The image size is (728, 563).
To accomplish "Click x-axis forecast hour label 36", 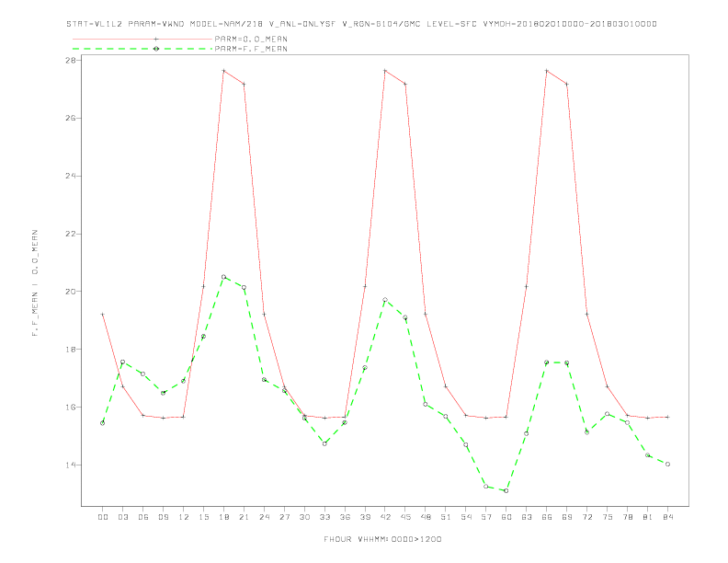I will [345, 517].
